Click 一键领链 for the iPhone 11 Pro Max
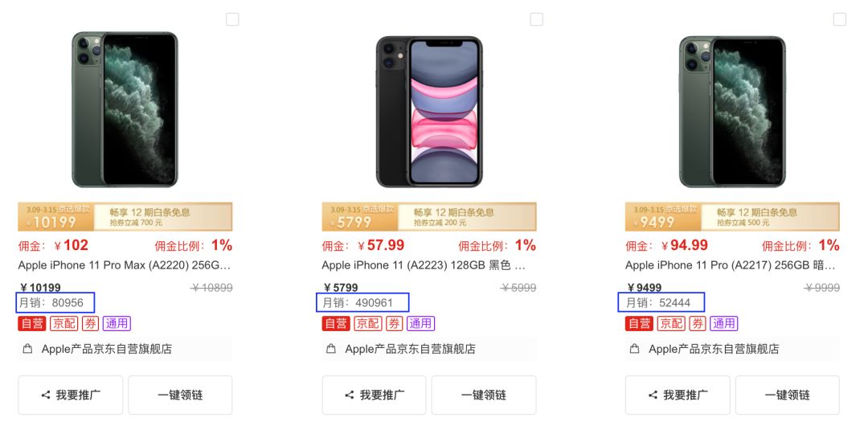The height and width of the screenshot is (422, 868). 181,395
